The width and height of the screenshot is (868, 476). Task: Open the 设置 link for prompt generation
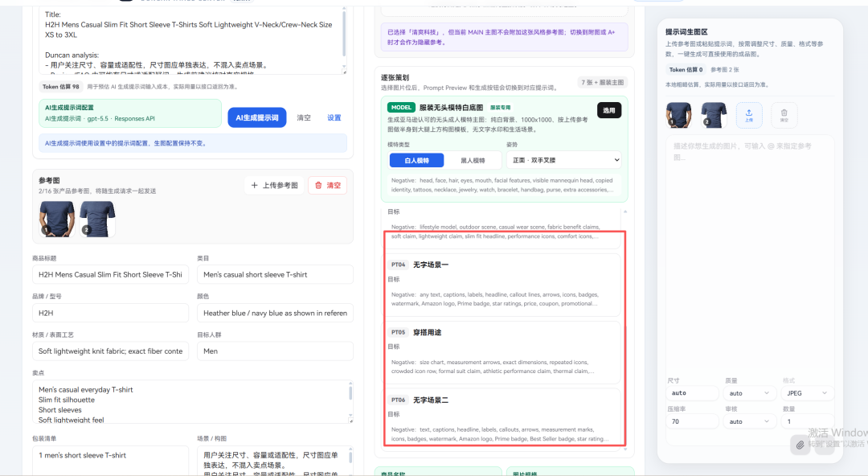[x=334, y=117]
